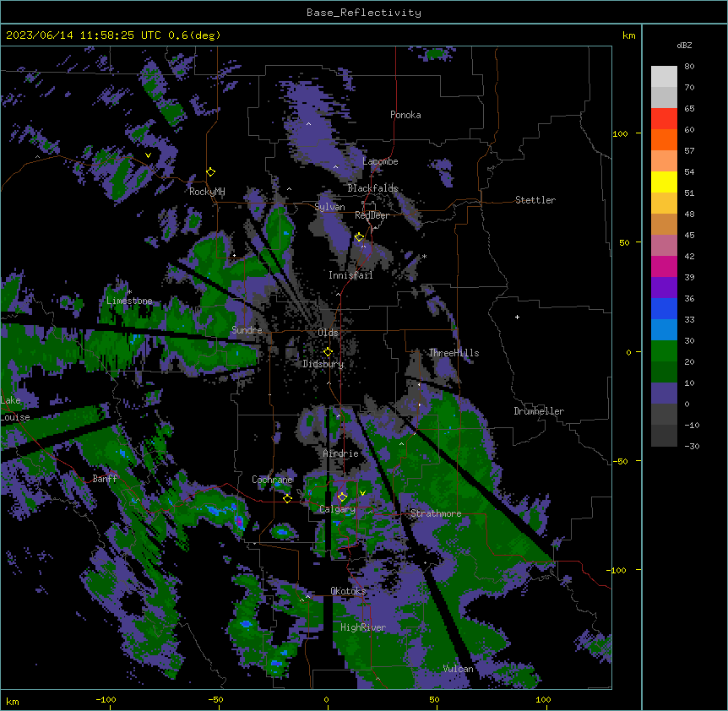Click the Lacombe city label

point(380,161)
